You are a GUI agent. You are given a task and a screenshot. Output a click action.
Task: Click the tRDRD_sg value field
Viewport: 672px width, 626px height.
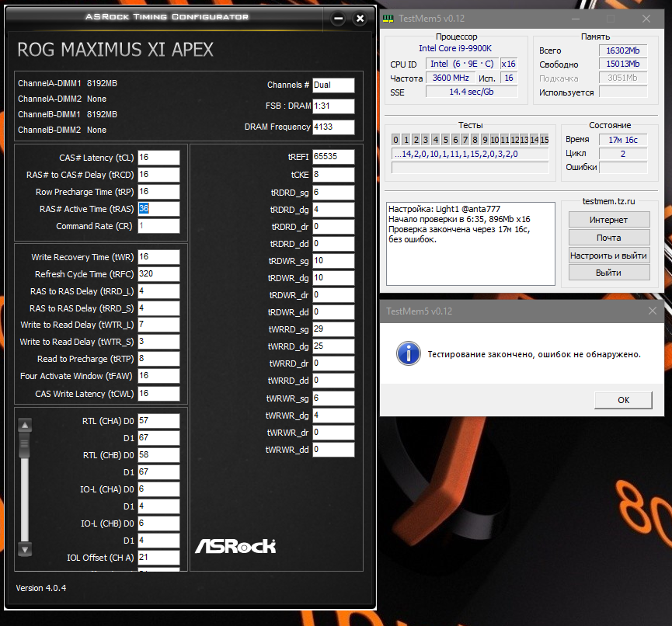(333, 193)
